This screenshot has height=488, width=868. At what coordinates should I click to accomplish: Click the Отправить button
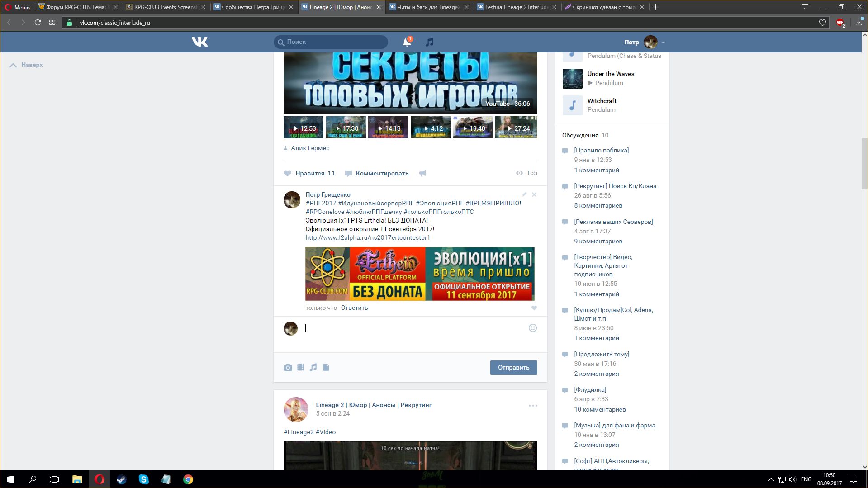[513, 368]
